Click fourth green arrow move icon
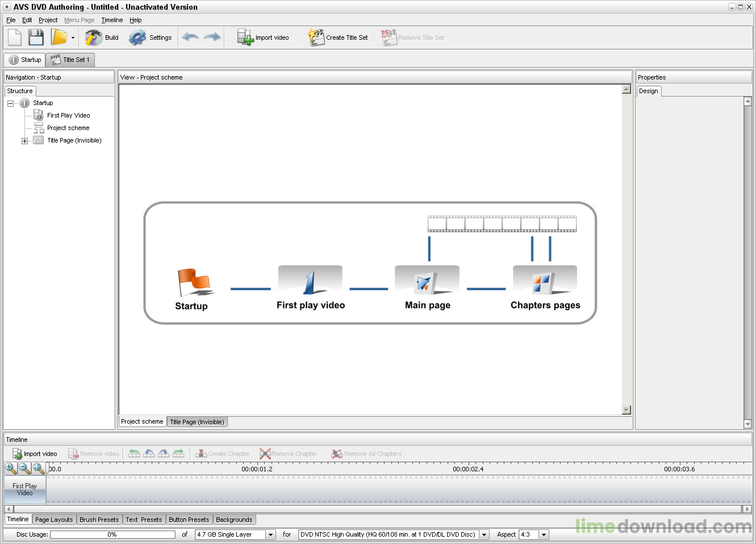This screenshot has width=756, height=544. [178, 454]
